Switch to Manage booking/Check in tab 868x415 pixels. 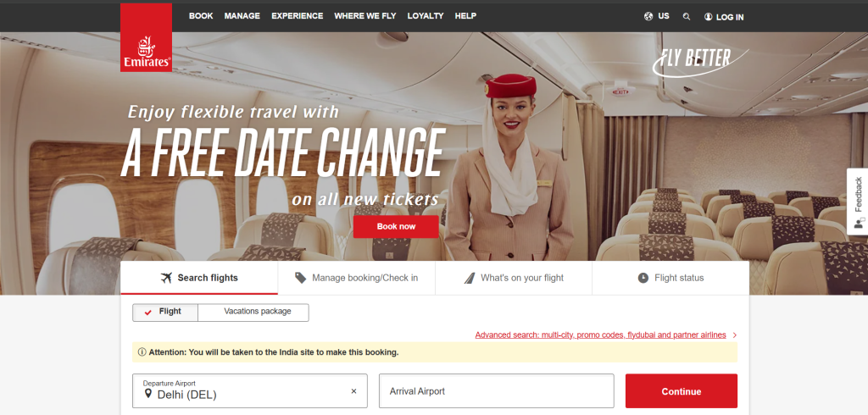[x=357, y=278]
